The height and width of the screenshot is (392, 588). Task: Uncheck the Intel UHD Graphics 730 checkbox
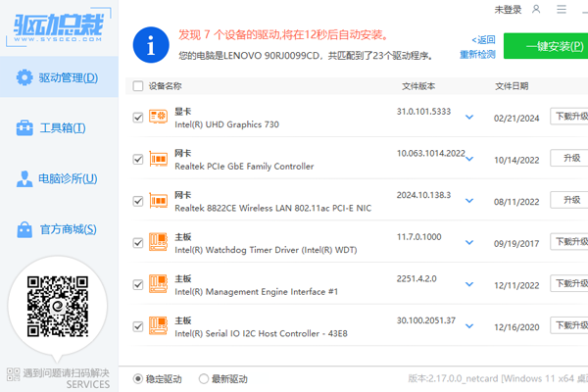pos(137,118)
